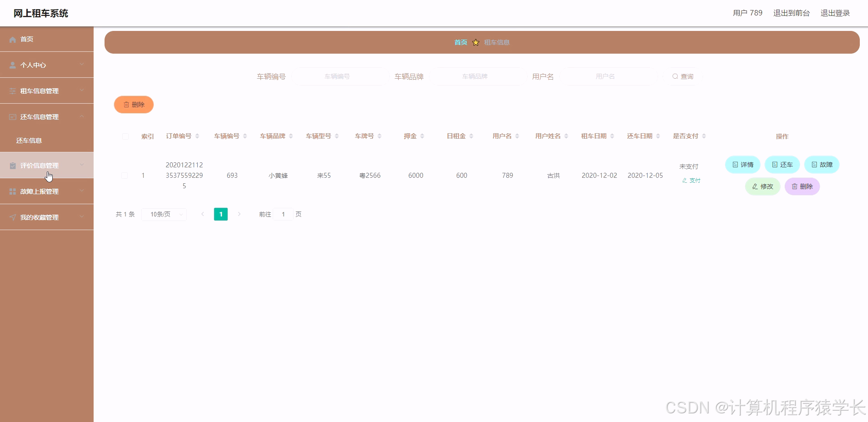Open the 10条/页 page size dropdown
868x422 pixels.
[164, 214]
